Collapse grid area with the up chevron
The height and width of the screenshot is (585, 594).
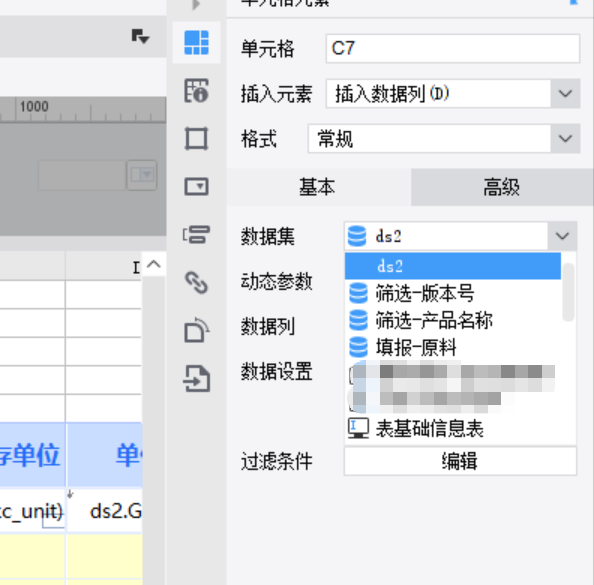(x=153, y=264)
